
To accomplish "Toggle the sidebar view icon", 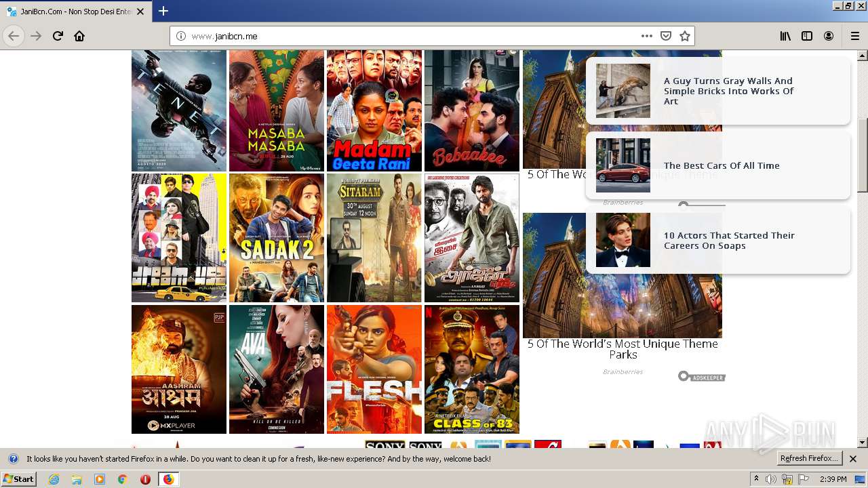I will [807, 36].
